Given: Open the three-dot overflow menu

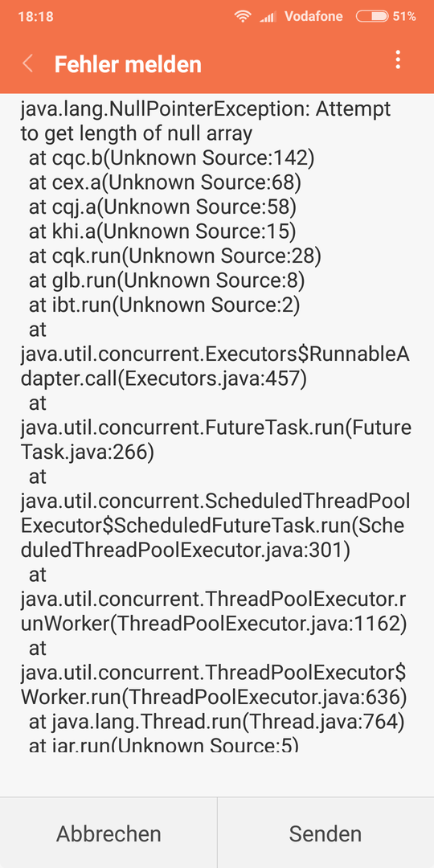Looking at the screenshot, I should 398,59.
